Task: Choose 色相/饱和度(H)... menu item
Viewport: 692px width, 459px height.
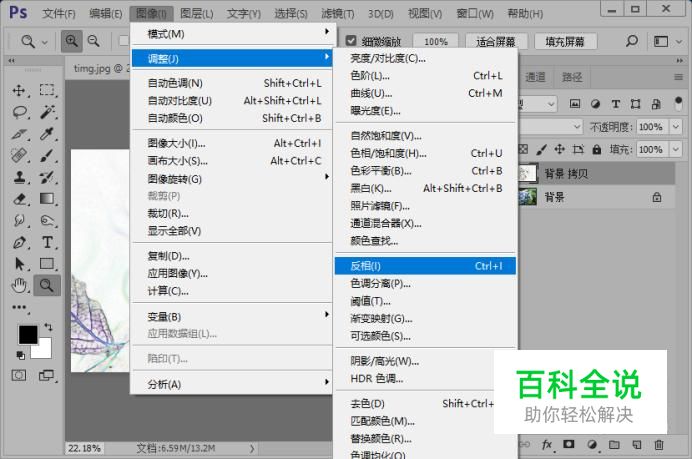Action: coord(425,153)
